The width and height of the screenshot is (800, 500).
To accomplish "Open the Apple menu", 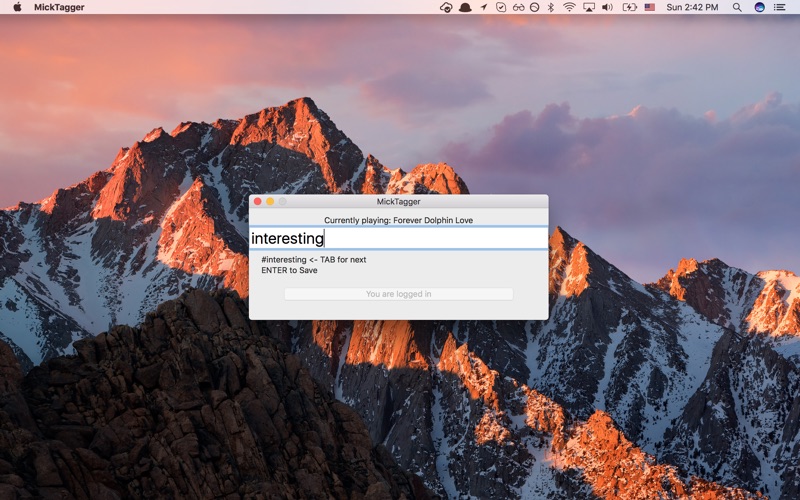I will [17, 7].
